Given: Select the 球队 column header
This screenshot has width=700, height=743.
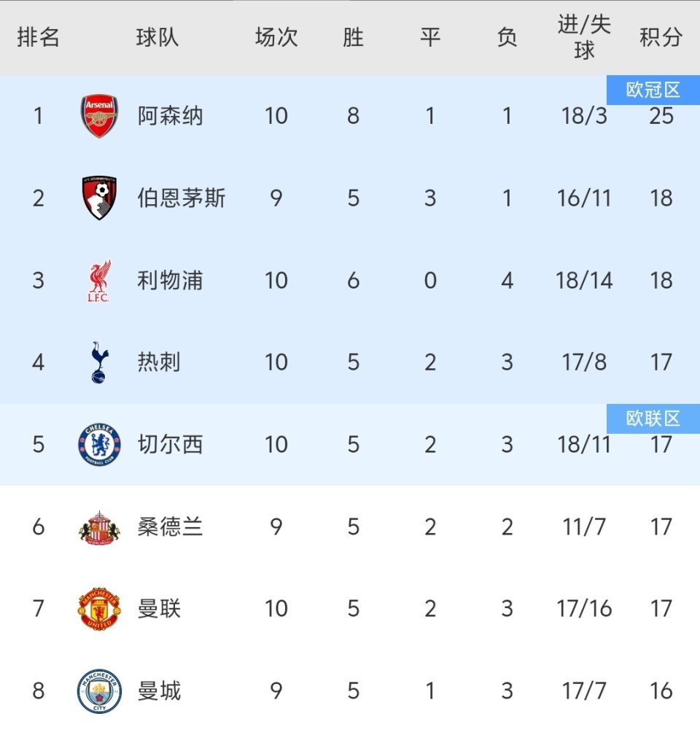Looking at the screenshot, I should coord(157,37).
